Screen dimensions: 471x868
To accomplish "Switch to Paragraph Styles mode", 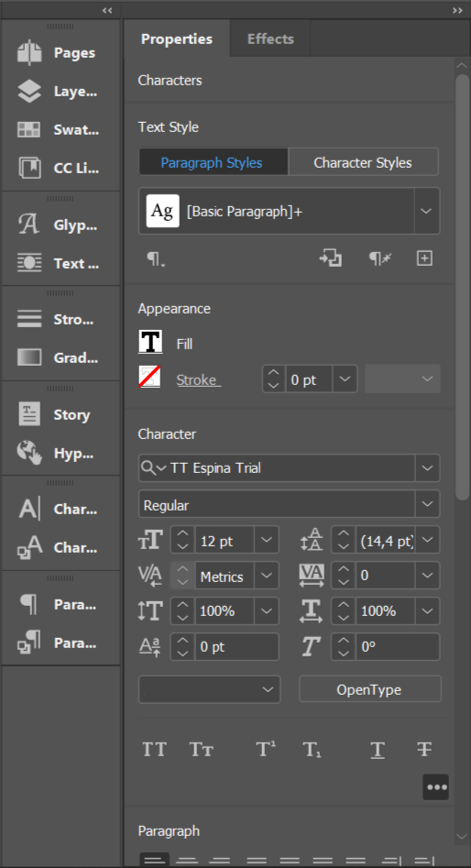I will 214,162.
